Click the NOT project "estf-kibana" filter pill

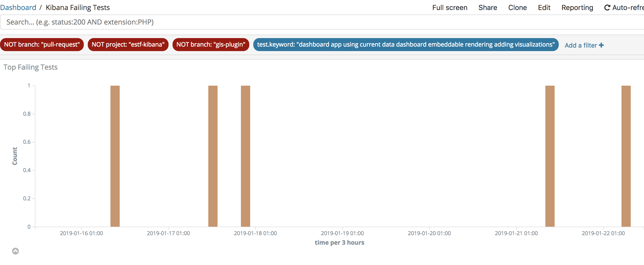point(128,45)
